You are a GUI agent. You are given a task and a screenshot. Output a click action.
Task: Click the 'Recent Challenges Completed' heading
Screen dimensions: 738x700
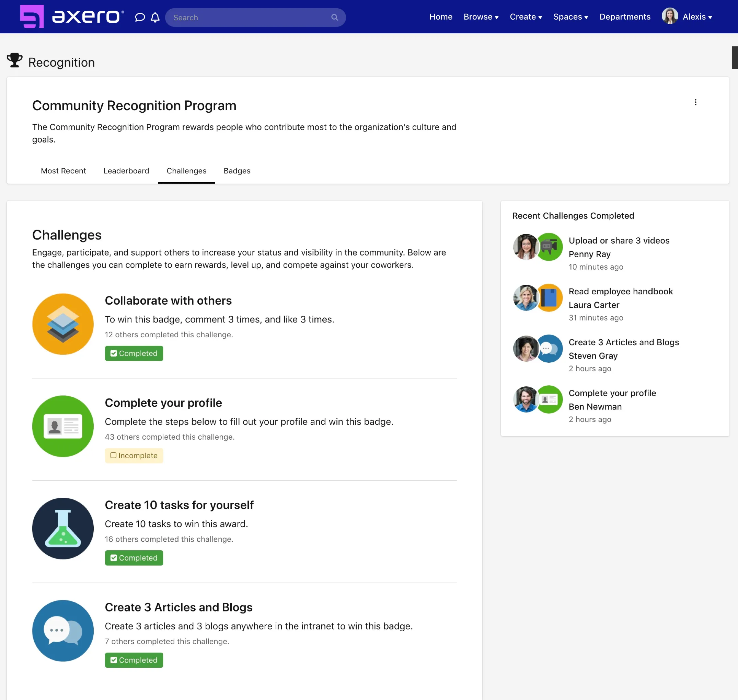click(573, 216)
